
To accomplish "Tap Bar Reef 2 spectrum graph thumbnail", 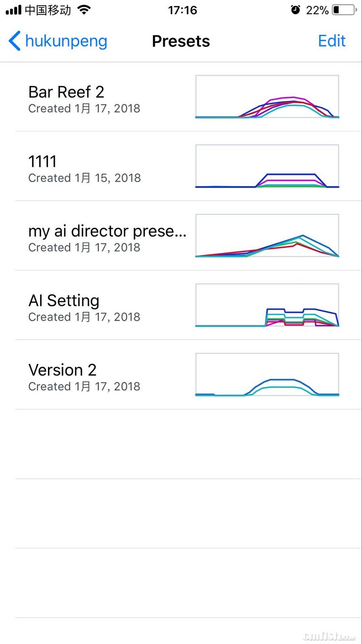I will pyautogui.click(x=267, y=97).
